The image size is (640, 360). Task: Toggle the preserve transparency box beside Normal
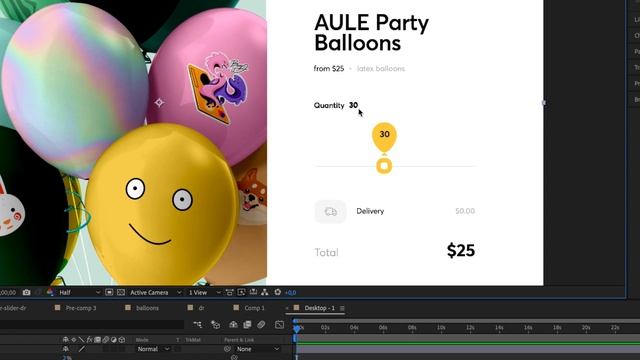click(x=177, y=349)
